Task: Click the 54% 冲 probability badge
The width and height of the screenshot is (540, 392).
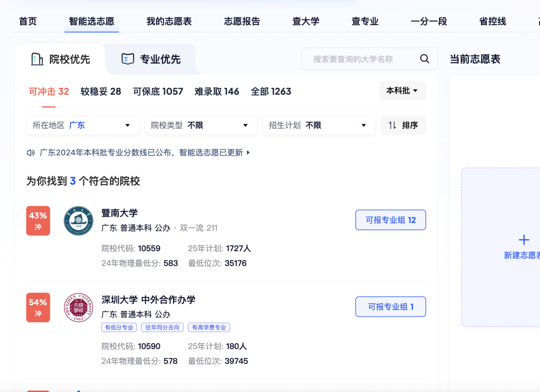Action: pos(38,308)
